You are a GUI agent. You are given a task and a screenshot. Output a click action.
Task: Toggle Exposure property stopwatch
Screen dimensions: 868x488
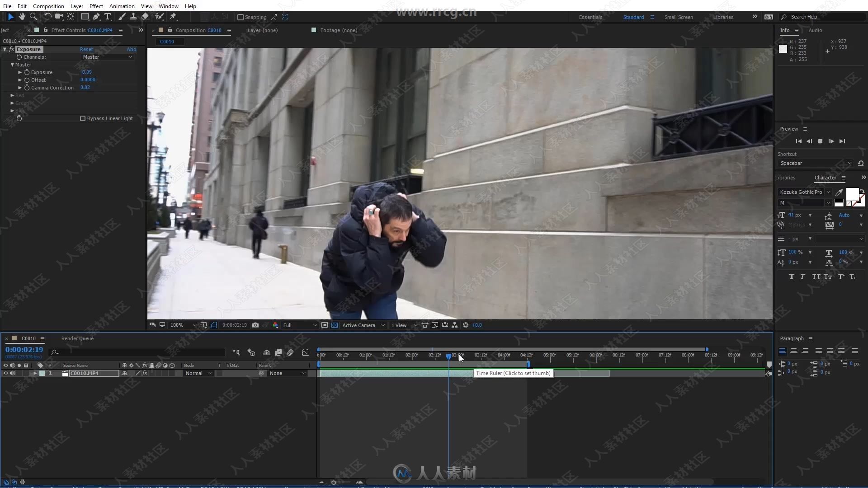(x=27, y=72)
